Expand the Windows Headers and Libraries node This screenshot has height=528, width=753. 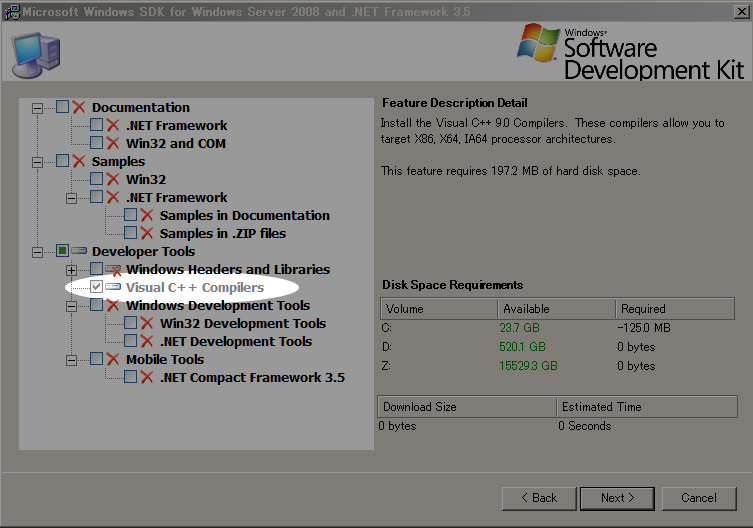tap(72, 270)
